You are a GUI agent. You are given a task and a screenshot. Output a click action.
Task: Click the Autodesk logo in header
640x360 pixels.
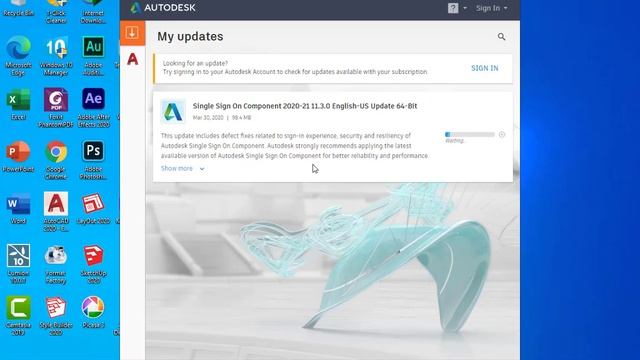point(163,8)
